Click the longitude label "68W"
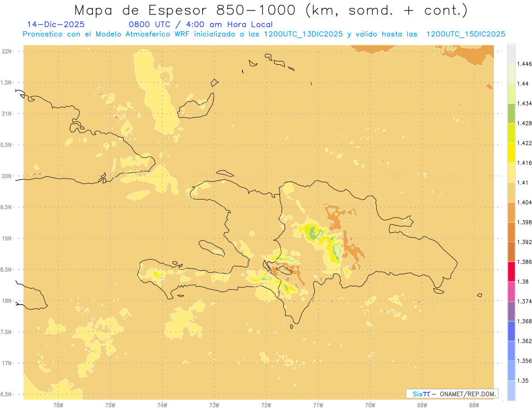This screenshot has width=532, height=411. tap(474, 405)
